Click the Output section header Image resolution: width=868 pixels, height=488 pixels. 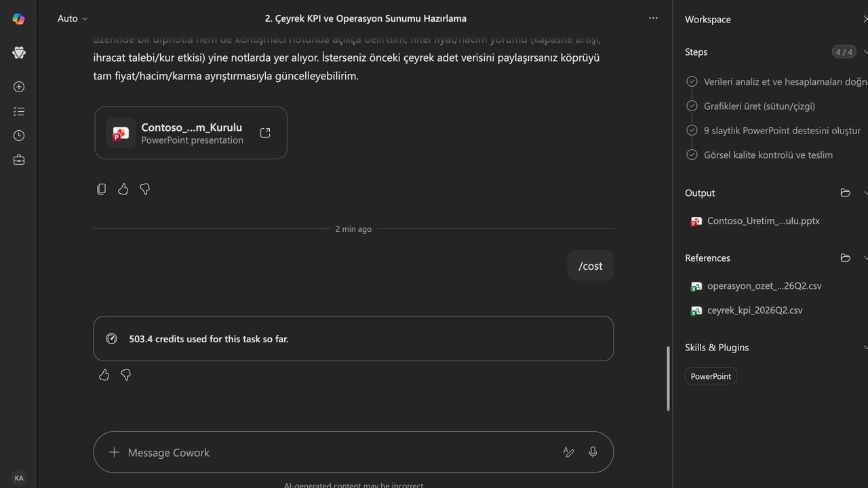[x=700, y=193]
